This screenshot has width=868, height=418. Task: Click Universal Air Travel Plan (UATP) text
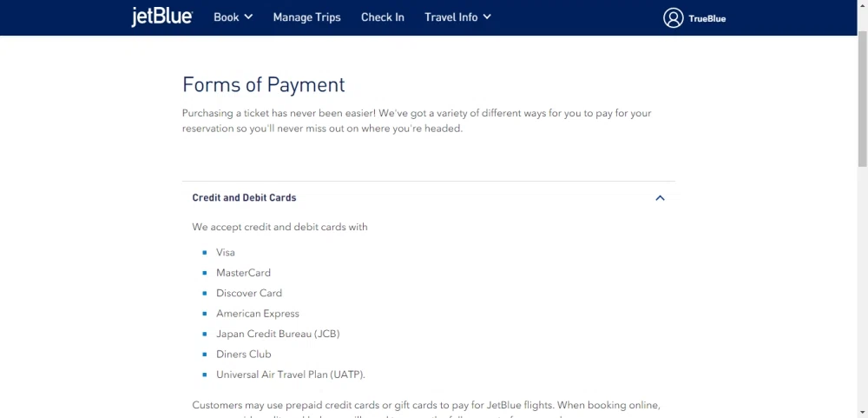[291, 375]
